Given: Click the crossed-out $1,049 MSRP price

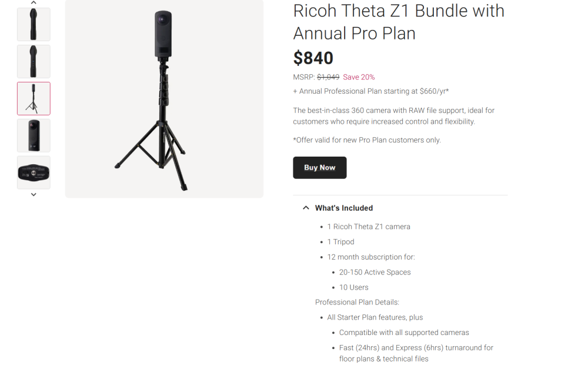Looking at the screenshot, I should (x=328, y=77).
